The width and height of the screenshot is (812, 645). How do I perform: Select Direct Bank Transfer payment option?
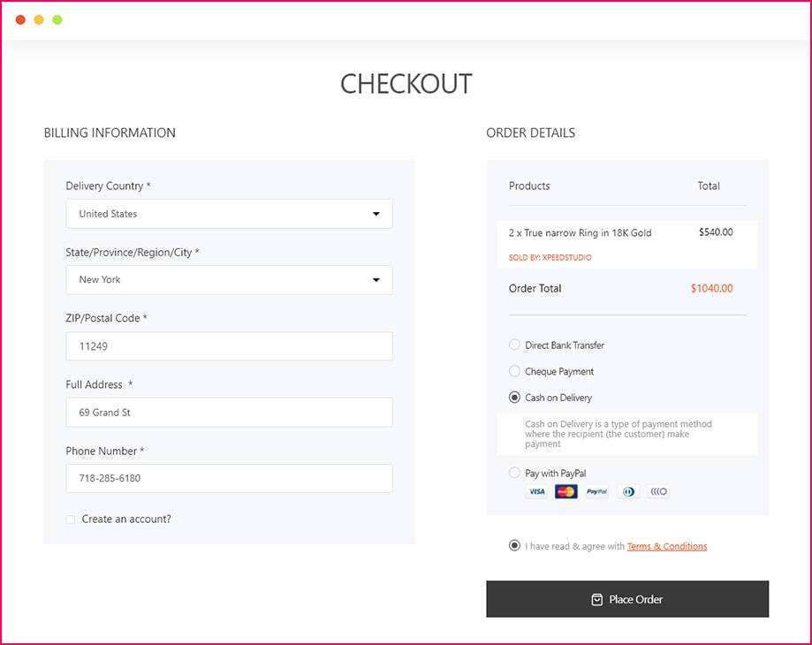[x=515, y=345]
